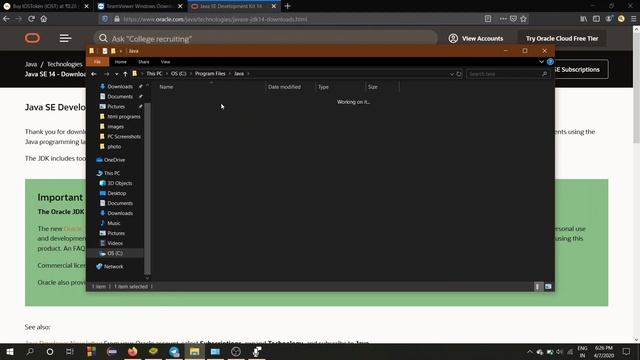
Task: Click the View Accounts profile icon
Action: 453,38
